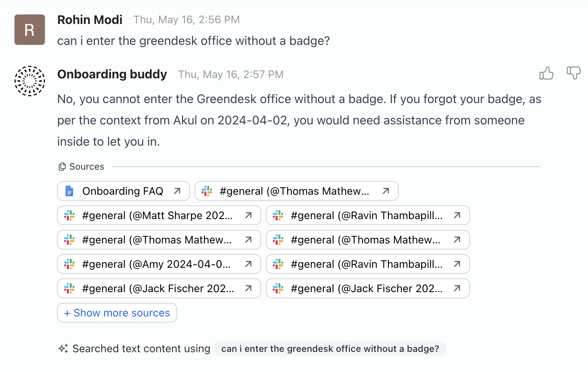Click the 2:57 PM message timestamp

pos(231,75)
